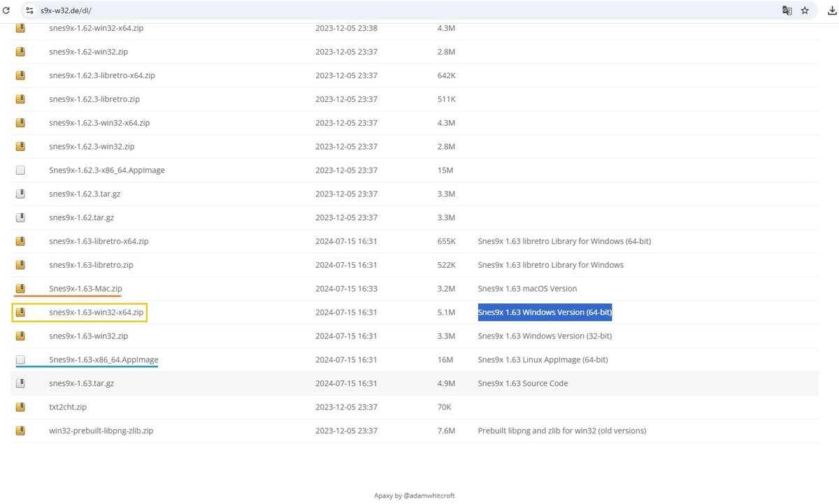Screen dimensions: 839x504
Task: Click archive icon for snes9x-1.62.tar.gz
Action: coord(20,217)
